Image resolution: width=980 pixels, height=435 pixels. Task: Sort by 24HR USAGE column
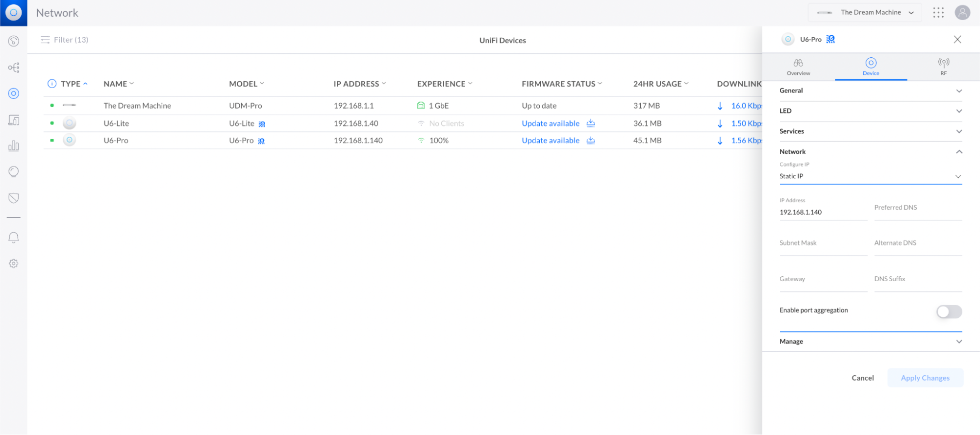tap(661, 84)
